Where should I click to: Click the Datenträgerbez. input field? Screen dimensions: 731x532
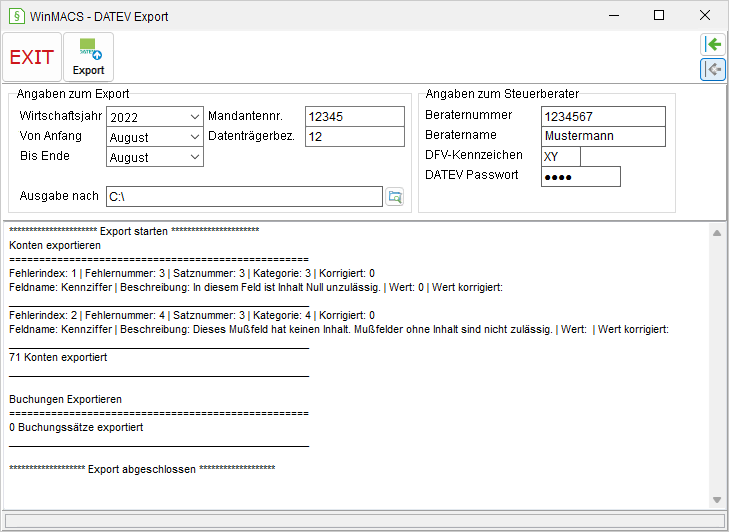tap(355, 137)
